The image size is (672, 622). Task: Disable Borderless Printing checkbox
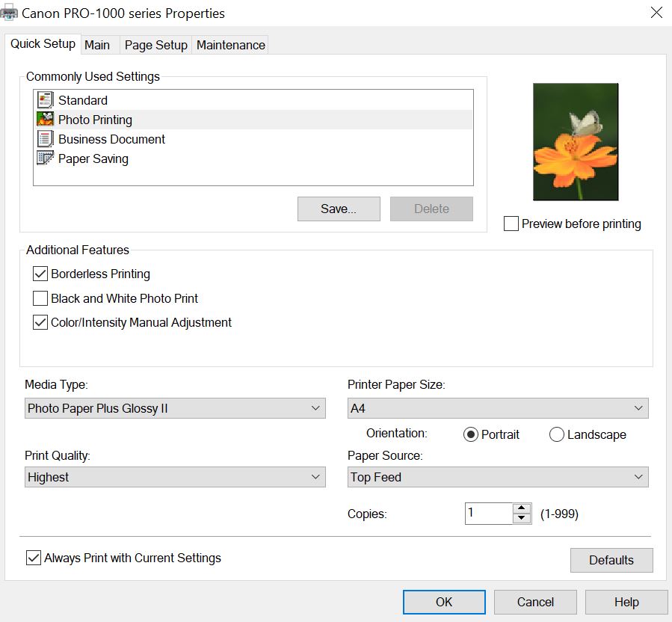(40, 274)
